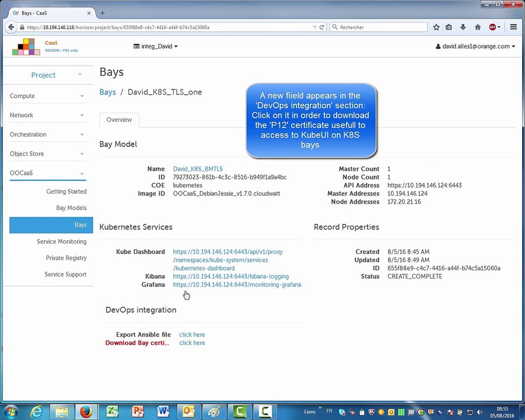The width and height of the screenshot is (525, 420).
Task: Click the volume speaker tray icon
Action: coord(480,412)
